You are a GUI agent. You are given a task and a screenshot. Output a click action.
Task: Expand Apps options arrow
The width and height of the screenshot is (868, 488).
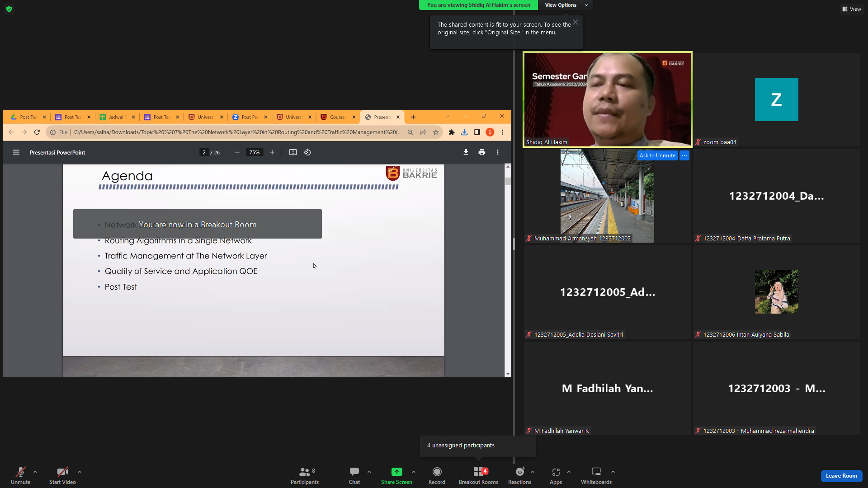point(569,472)
